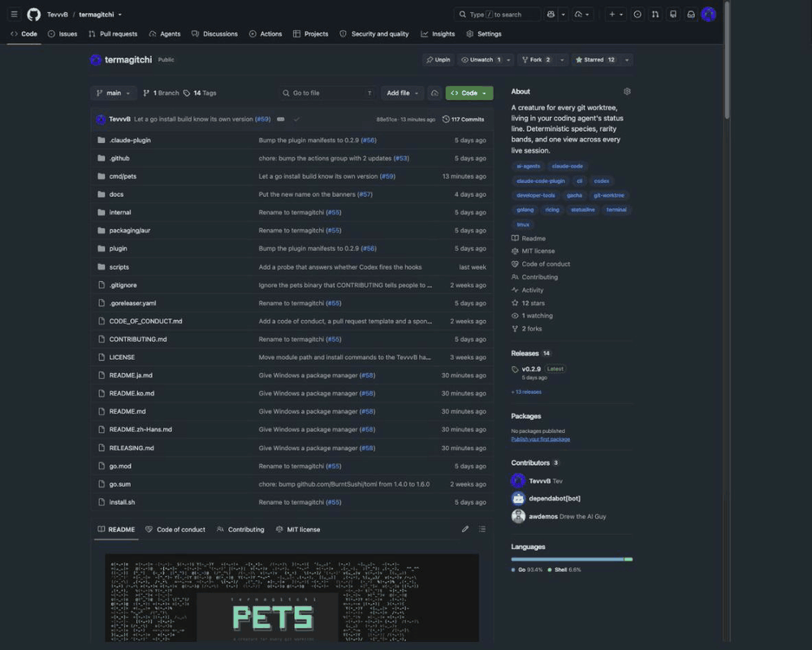This screenshot has width=812, height=650.
Task: Open the user avatar menu
Action: pos(708,15)
